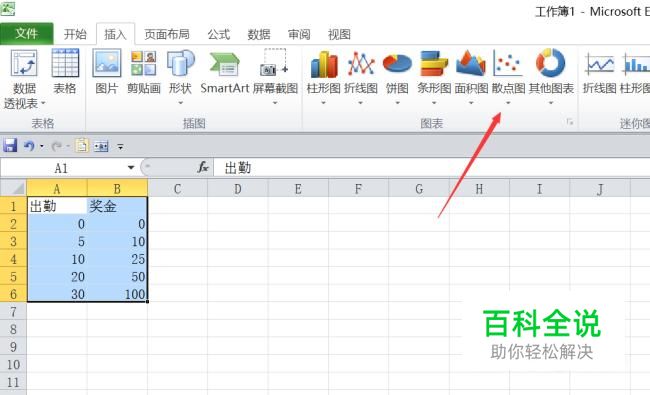
Task: Expand 其他图表 dropdown arrow
Action: pyautogui.click(x=551, y=103)
